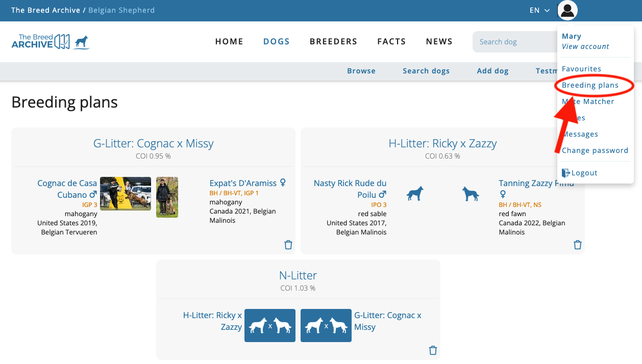This screenshot has height=364, width=642.
Task: Select Browse from the Dogs submenu
Action: [x=361, y=71]
